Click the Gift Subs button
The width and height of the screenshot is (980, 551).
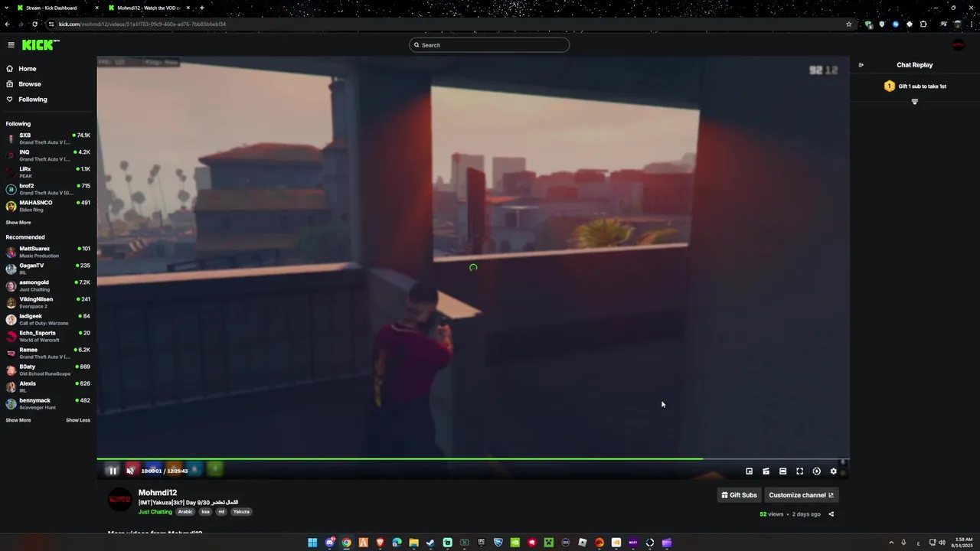click(x=739, y=495)
